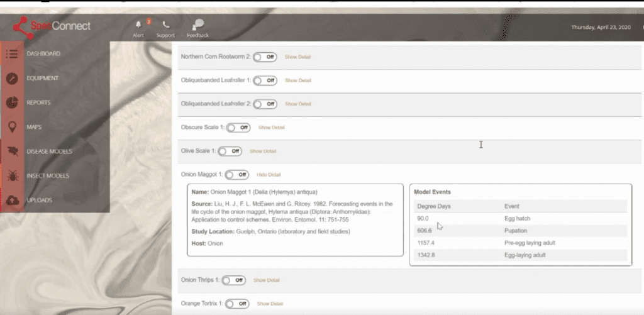Click the Thursday, April 23, 2020 date
Screen dimensions: 644x315
(x=601, y=27)
